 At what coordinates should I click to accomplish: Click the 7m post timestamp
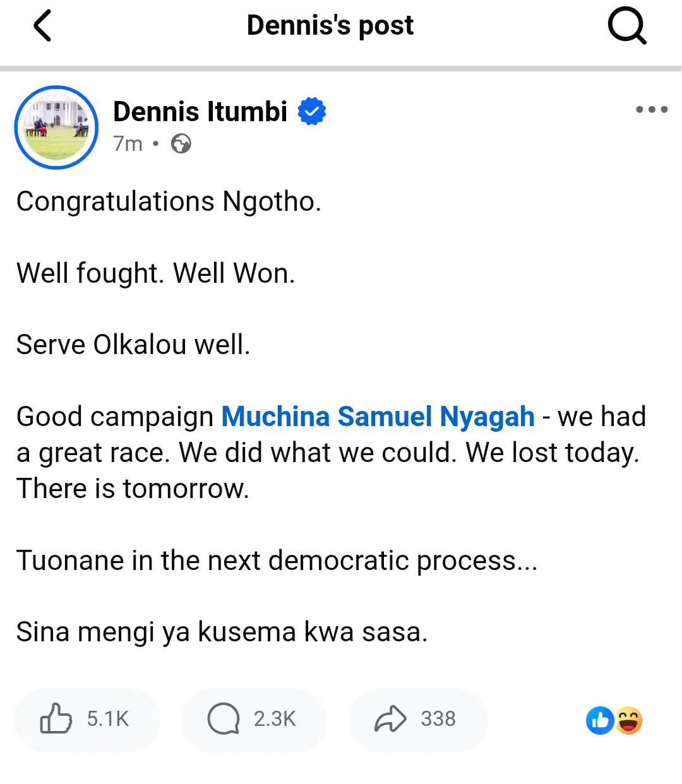tap(128, 144)
